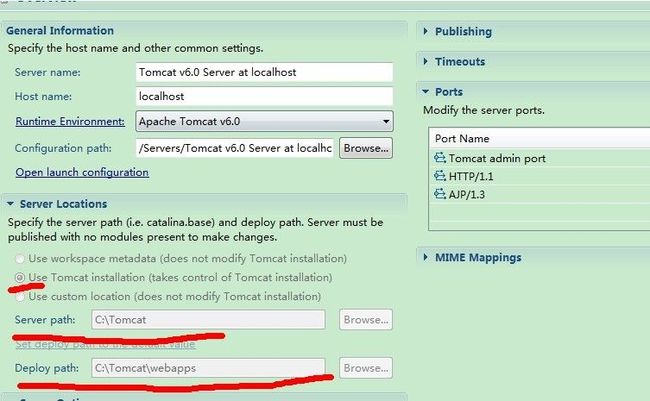Click the Deploy path field

point(208,368)
